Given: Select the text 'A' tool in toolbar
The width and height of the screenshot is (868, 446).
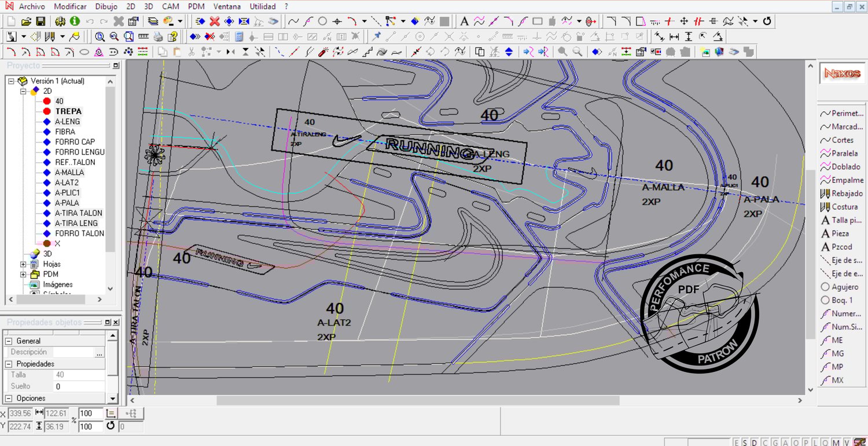Looking at the screenshot, I should coord(464,21).
